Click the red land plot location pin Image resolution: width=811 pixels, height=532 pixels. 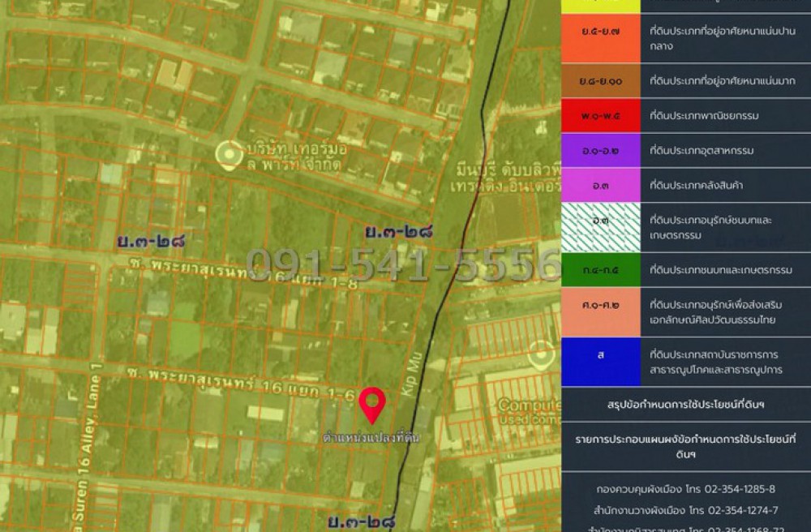372,405
